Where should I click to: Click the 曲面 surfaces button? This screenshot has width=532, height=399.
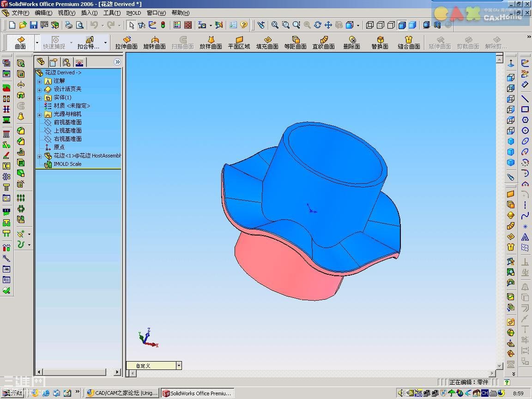(20, 43)
